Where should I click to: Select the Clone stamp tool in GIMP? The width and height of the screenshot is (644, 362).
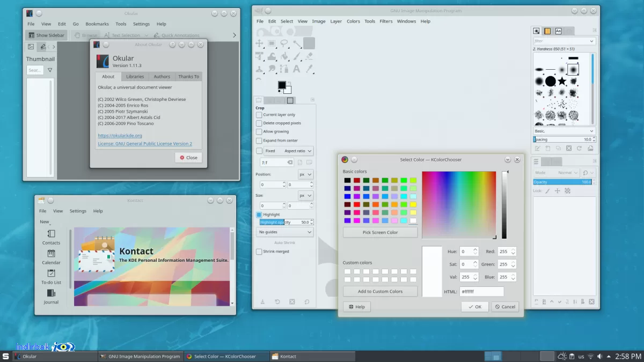[x=260, y=68]
